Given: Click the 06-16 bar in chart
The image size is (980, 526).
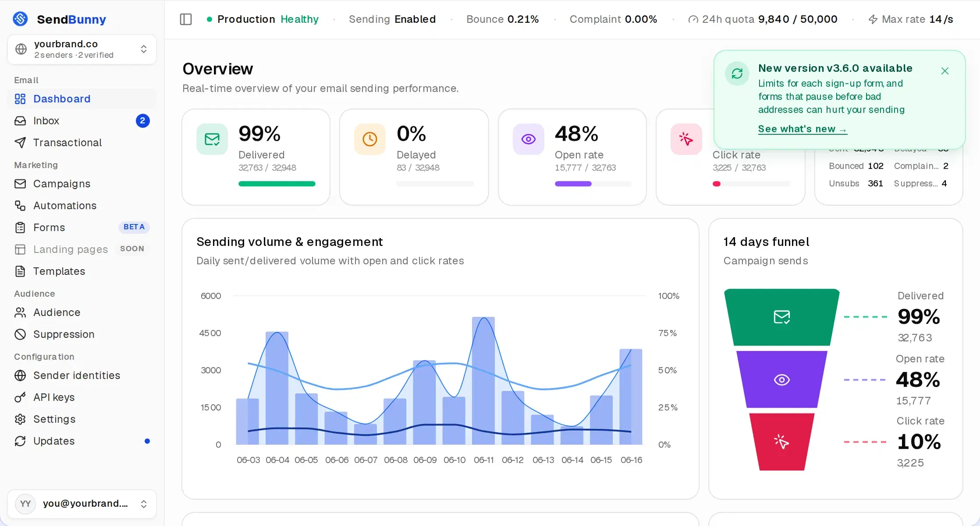Looking at the screenshot, I should point(631,397).
